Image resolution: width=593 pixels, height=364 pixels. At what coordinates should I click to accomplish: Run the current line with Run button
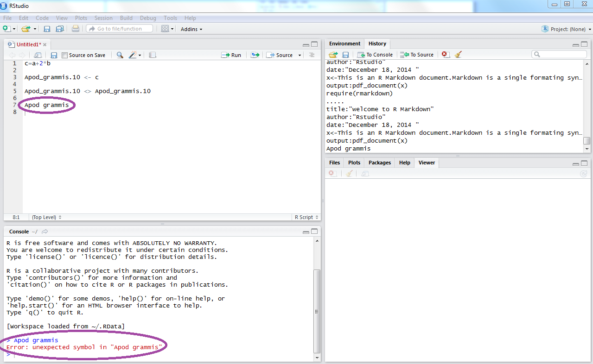point(231,55)
